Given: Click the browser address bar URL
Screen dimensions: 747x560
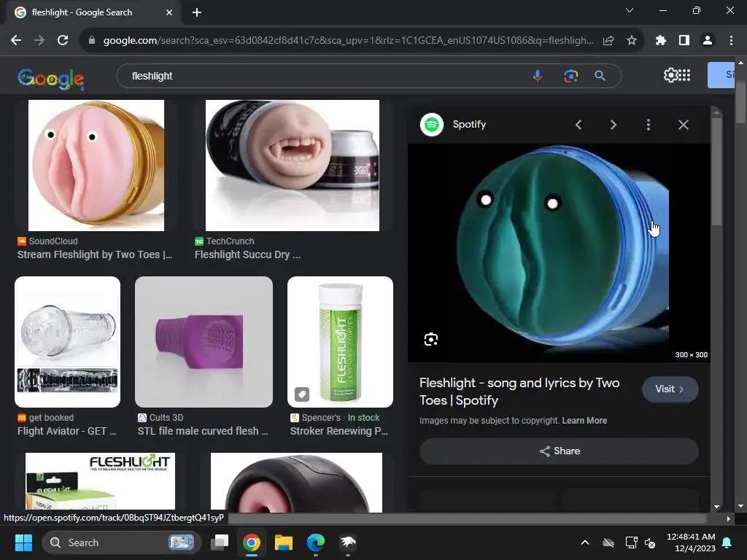Looking at the screenshot, I should [x=348, y=41].
